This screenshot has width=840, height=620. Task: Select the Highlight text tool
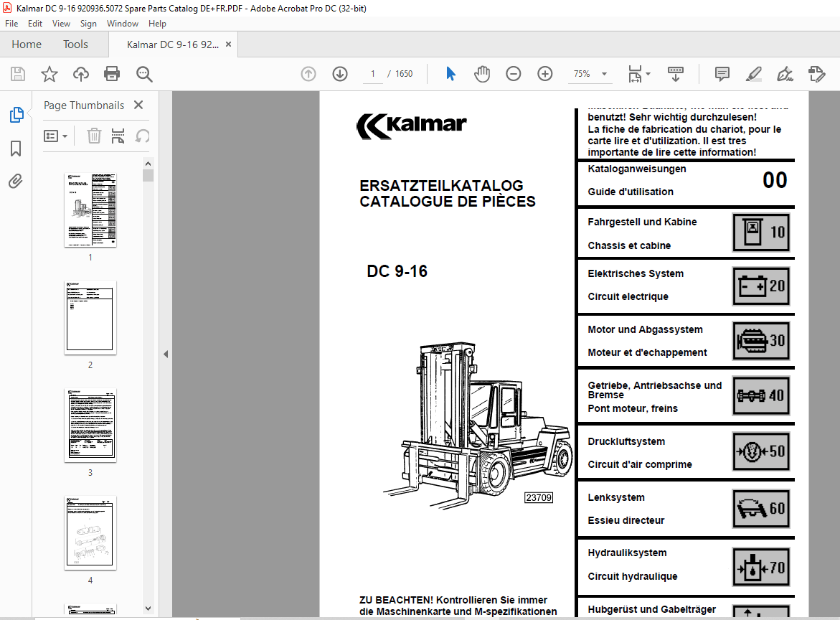pyautogui.click(x=753, y=73)
